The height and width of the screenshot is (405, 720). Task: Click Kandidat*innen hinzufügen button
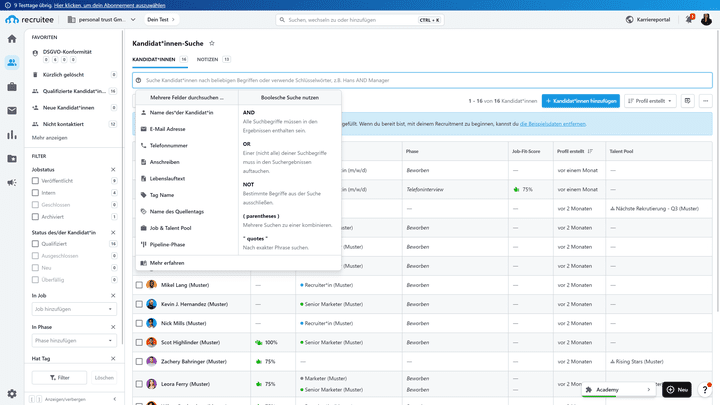click(x=580, y=101)
